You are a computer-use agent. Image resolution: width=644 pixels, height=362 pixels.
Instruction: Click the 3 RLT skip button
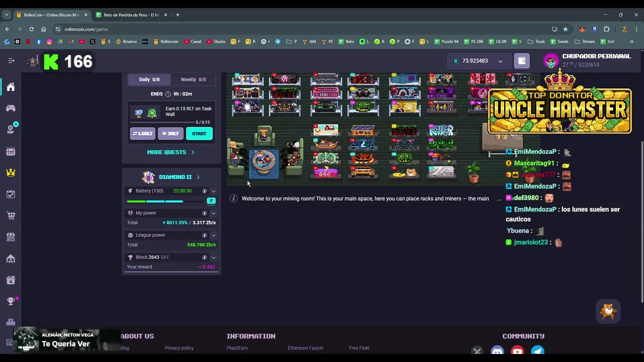[171, 134]
